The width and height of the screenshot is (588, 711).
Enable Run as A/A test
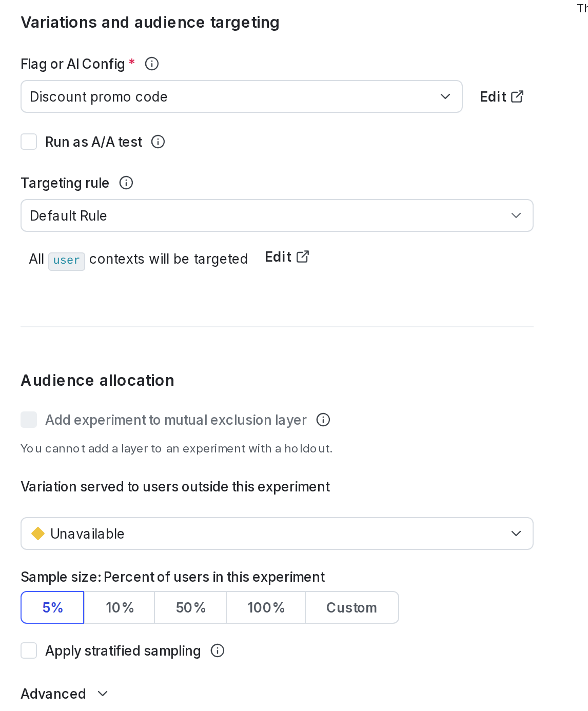point(29,142)
